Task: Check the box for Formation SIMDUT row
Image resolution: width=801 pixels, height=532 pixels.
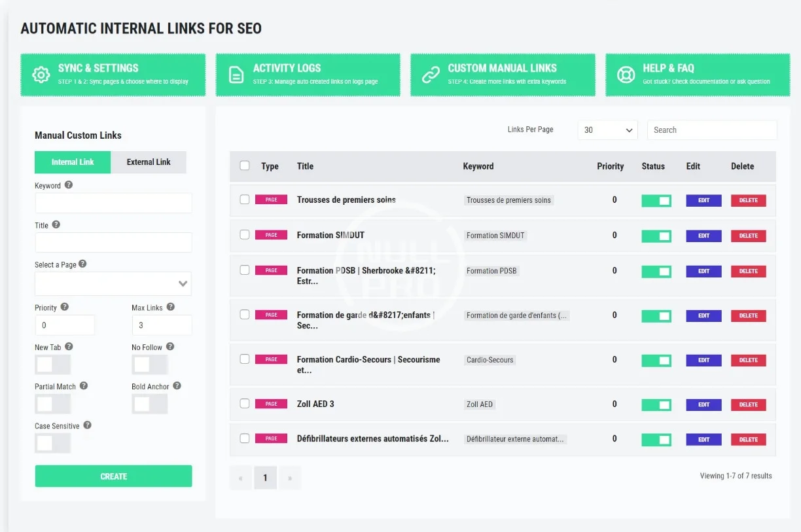Action: [x=245, y=234]
